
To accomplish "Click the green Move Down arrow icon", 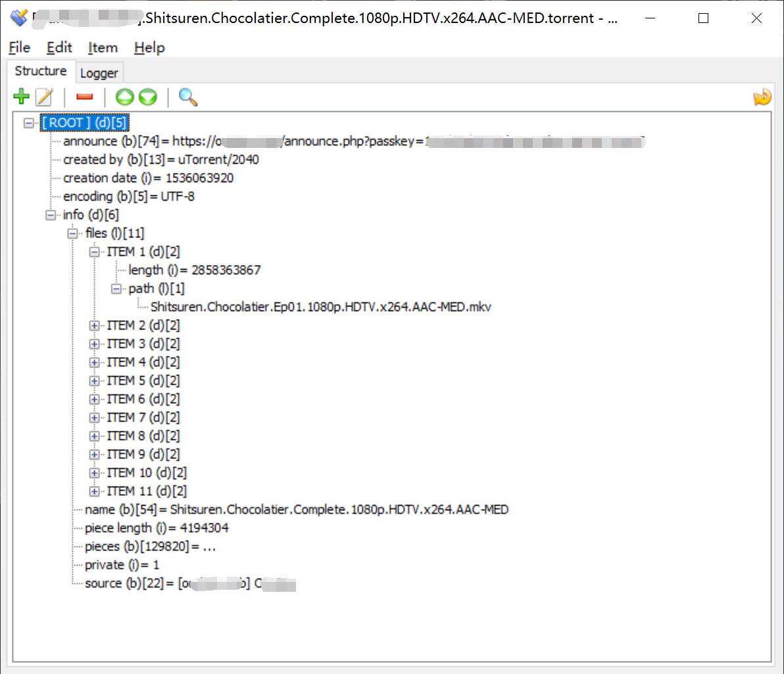I will pos(148,97).
